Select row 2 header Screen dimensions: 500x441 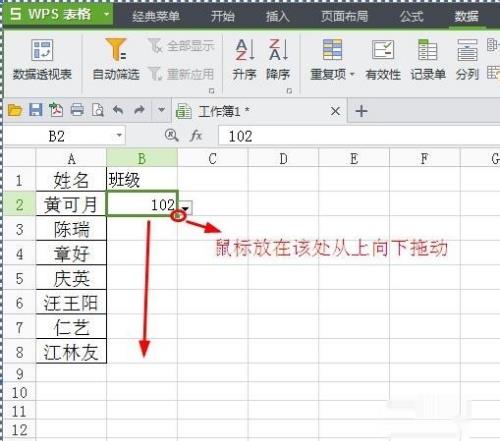coord(19,204)
